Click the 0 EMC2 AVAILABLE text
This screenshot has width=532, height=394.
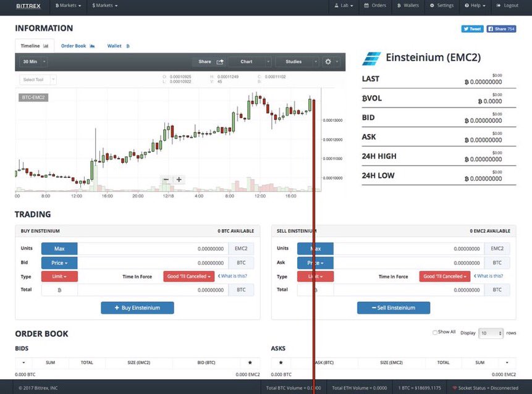pos(490,231)
